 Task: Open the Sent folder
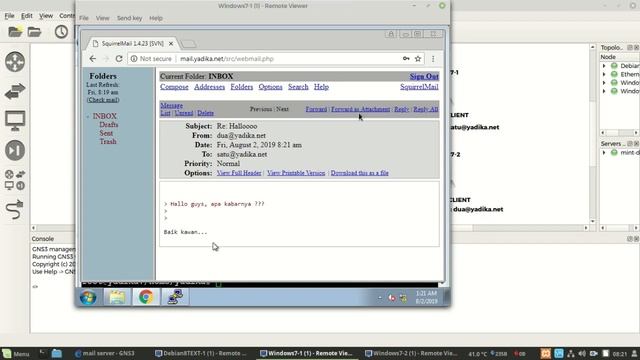106,133
